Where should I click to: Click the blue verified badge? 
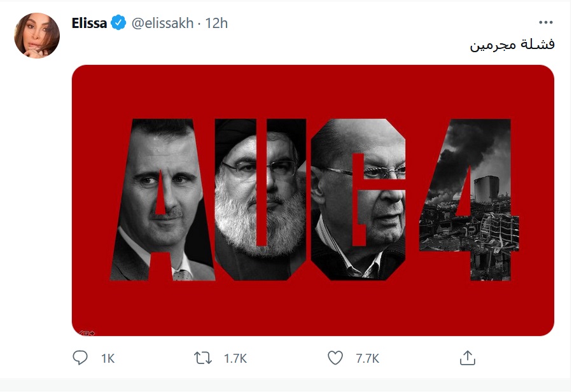click(118, 23)
